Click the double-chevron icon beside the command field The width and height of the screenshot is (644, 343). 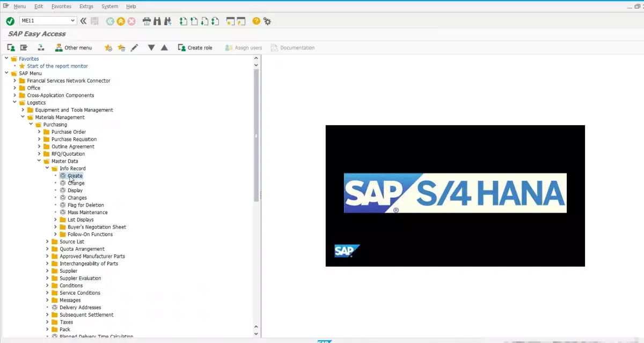(x=83, y=21)
